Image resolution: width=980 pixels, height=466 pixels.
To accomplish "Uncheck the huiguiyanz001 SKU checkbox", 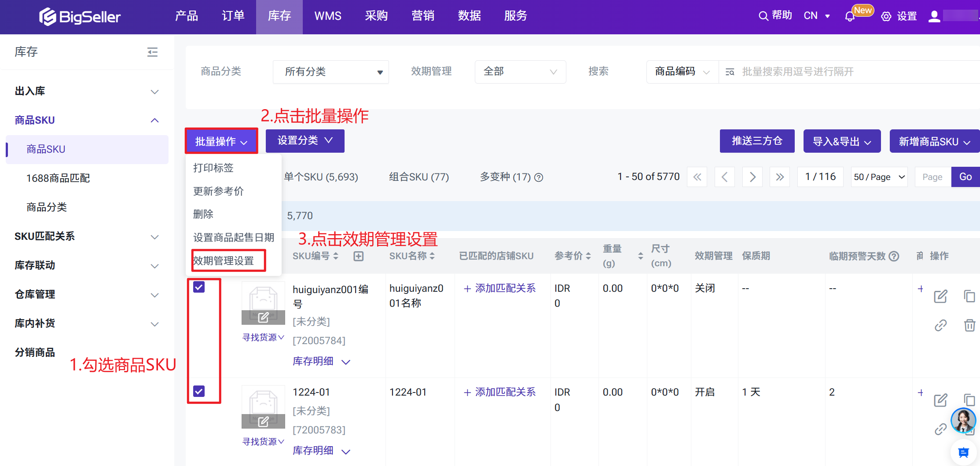I will (199, 287).
